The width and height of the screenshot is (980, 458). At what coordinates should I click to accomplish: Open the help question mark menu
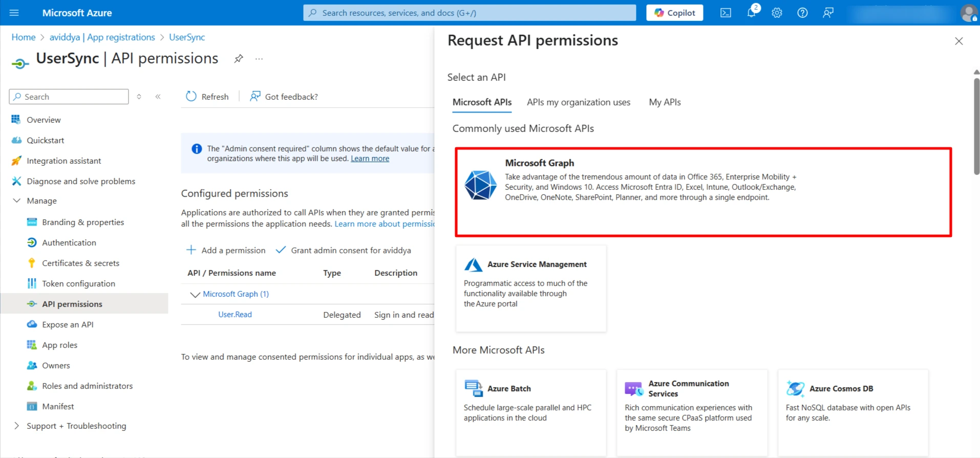802,13
